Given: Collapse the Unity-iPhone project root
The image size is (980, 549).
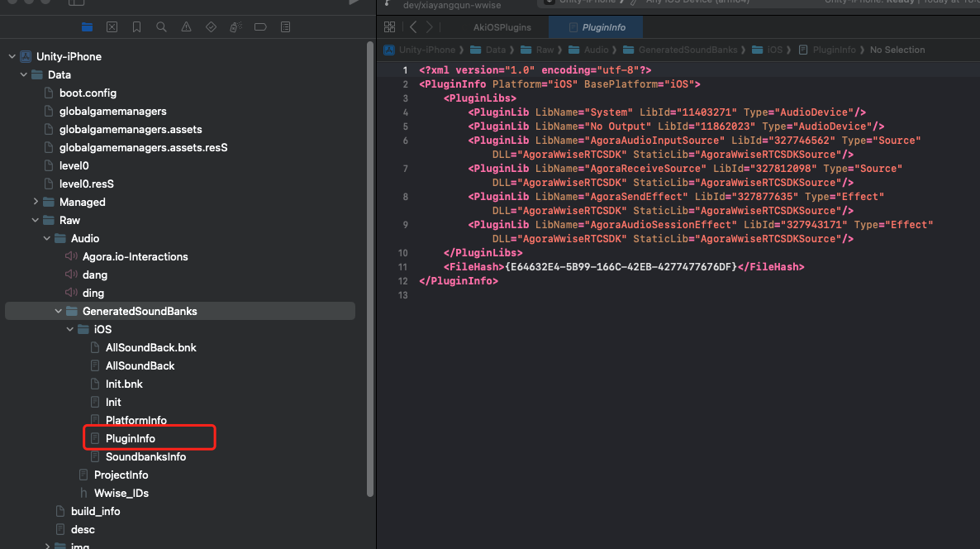Looking at the screenshot, I should (x=12, y=56).
